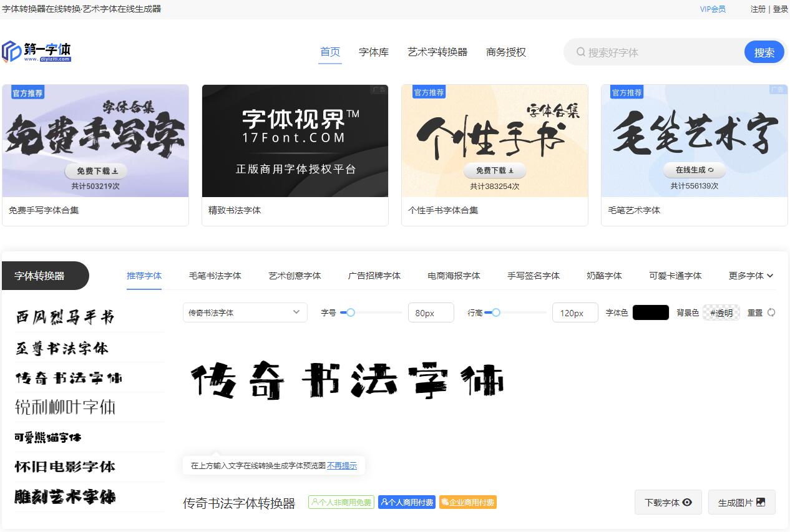Click the 下载字体 button

tap(668, 502)
